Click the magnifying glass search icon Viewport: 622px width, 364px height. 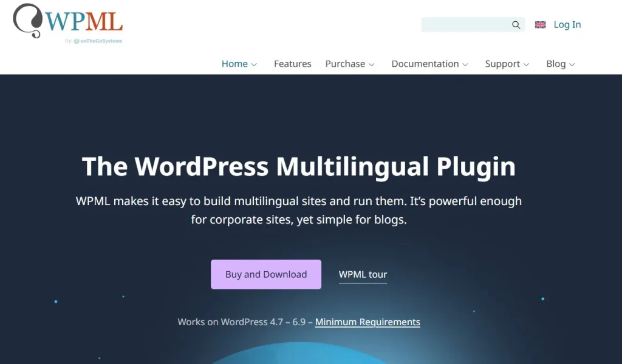(x=516, y=25)
